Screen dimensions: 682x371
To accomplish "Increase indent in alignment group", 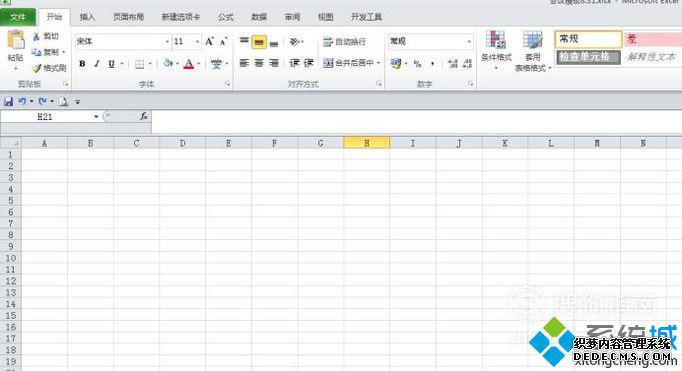I will coord(309,63).
